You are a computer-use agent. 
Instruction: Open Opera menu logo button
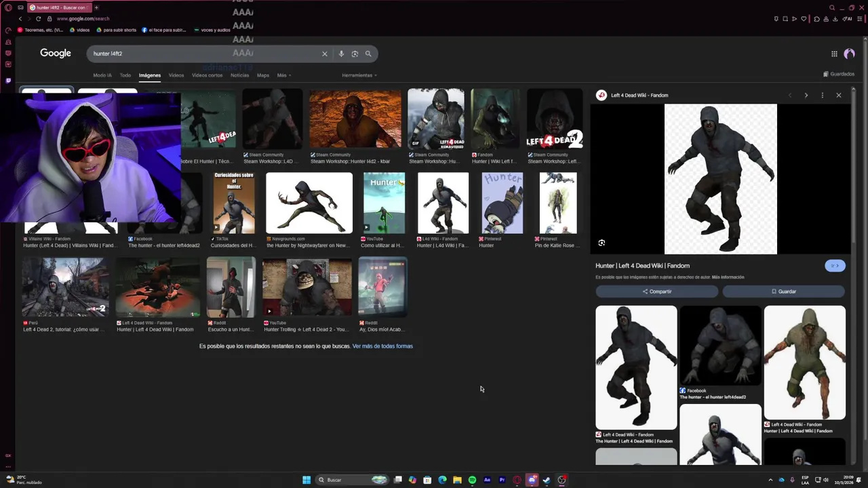[x=8, y=7]
